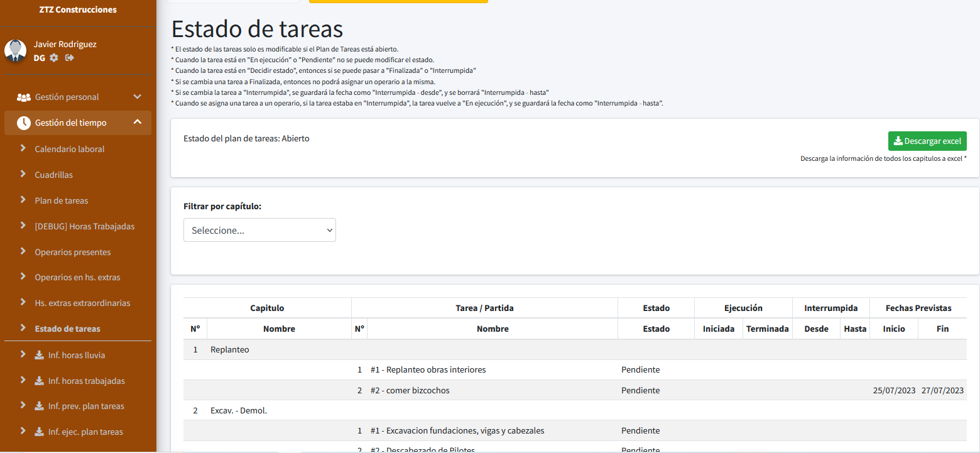
Task: Click download icon beside Inf. ejec. plan tareas
Action: (39, 432)
